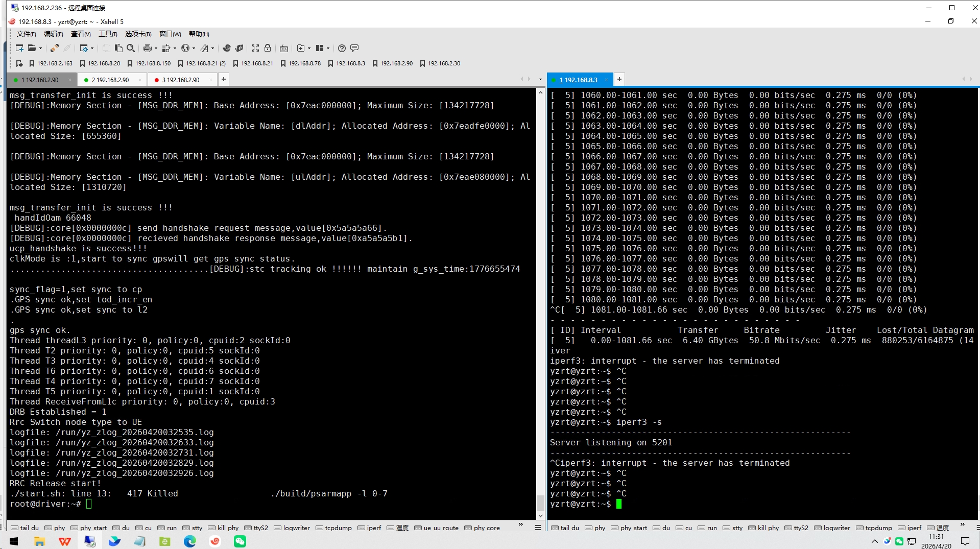Click the New Session toolbar icon
980x549 pixels.
point(19,48)
